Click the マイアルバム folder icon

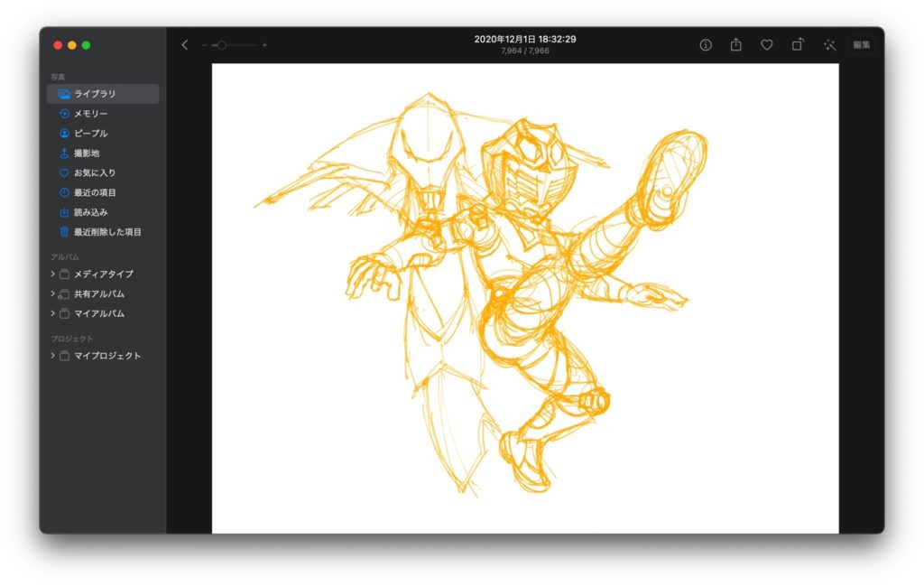click(64, 313)
